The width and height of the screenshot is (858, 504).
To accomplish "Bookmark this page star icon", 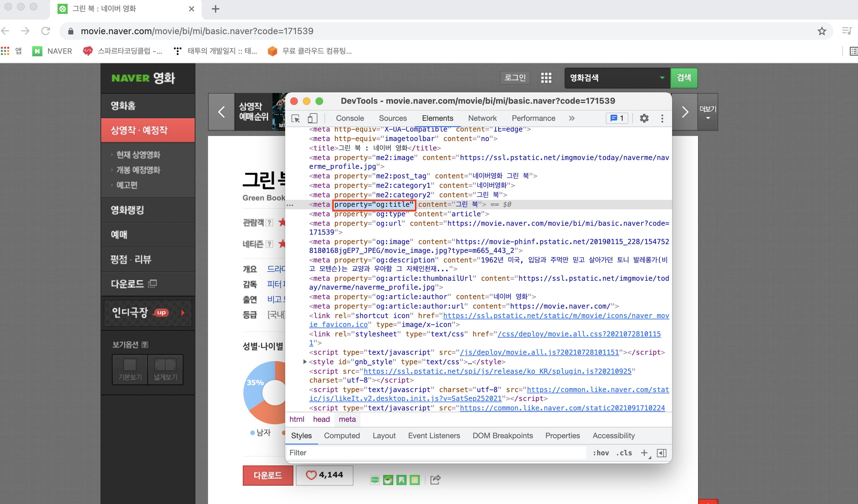I will 822,31.
